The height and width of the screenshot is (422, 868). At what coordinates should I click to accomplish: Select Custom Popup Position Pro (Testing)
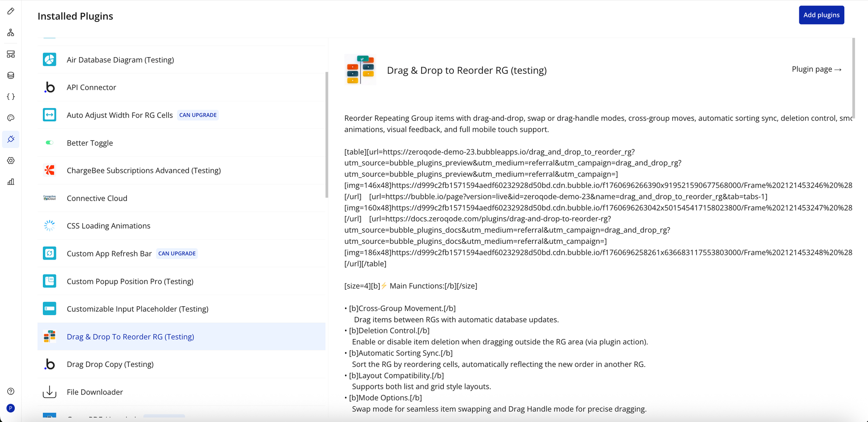tap(181, 281)
